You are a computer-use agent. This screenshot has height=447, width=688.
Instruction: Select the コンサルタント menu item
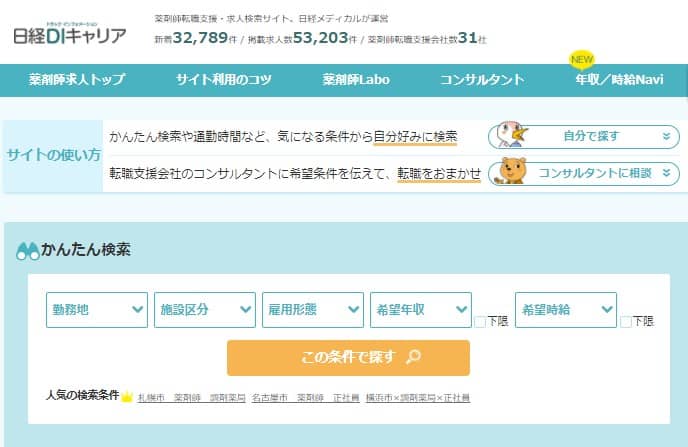[482, 79]
